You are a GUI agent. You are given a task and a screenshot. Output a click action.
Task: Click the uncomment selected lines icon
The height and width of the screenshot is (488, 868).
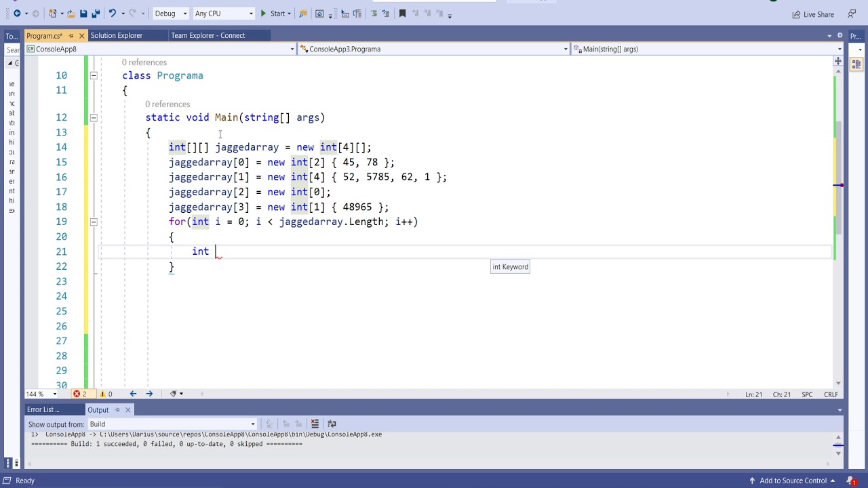coord(386,14)
